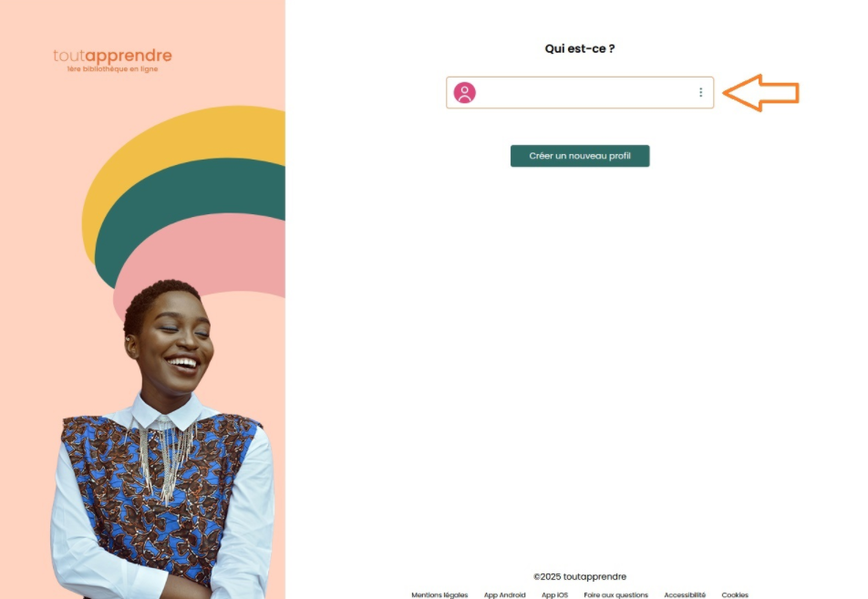Click the 1ère bibliothèque en ligne tagline
This screenshot has height=599, width=868.
[x=112, y=69]
